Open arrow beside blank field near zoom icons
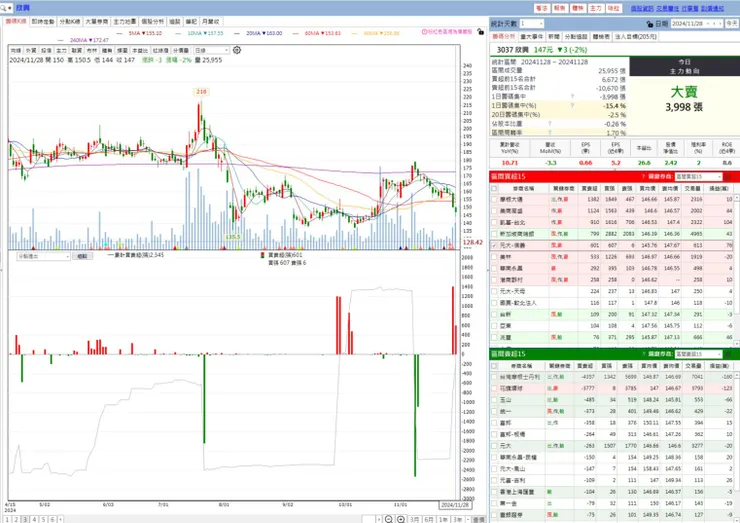This screenshot has height=523, width=740. [x=379, y=519]
